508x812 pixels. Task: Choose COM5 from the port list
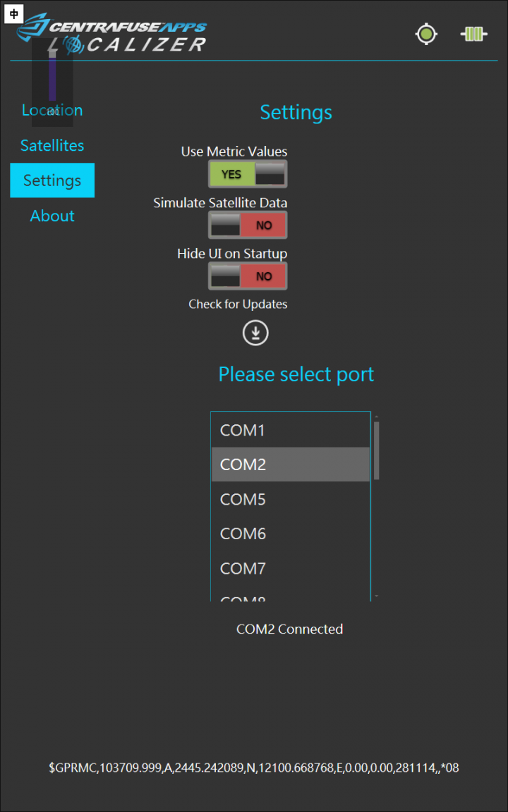click(290, 499)
